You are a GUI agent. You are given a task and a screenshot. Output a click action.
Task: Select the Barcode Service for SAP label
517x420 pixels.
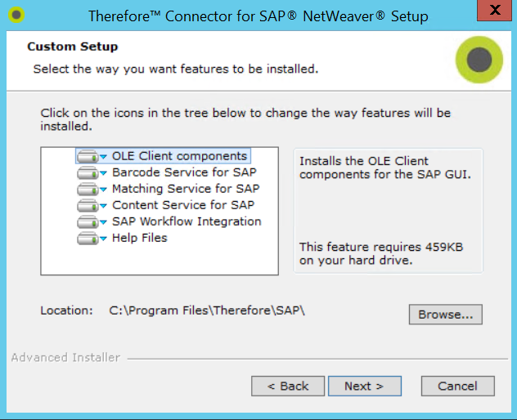coord(184,172)
